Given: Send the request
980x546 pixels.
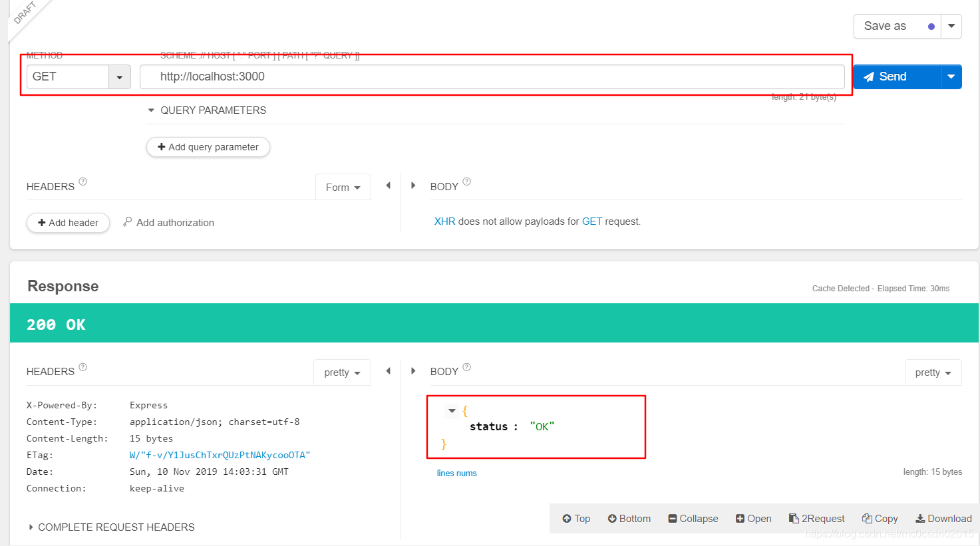Looking at the screenshot, I should [897, 76].
